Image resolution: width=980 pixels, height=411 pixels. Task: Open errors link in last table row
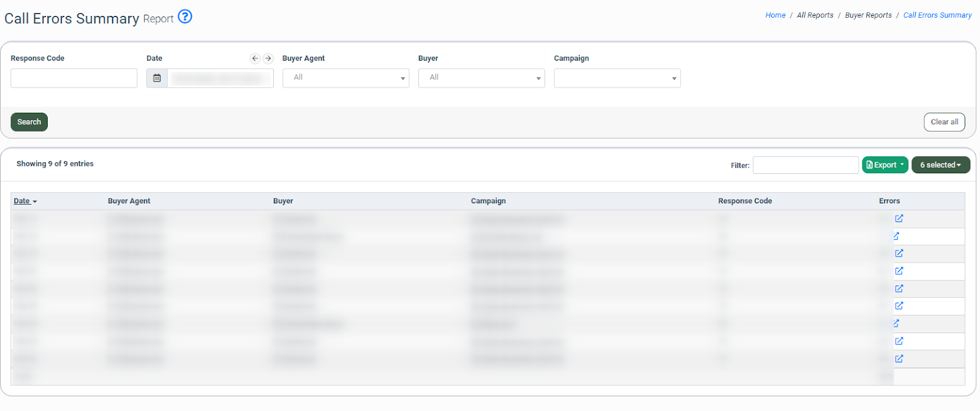coord(899,359)
